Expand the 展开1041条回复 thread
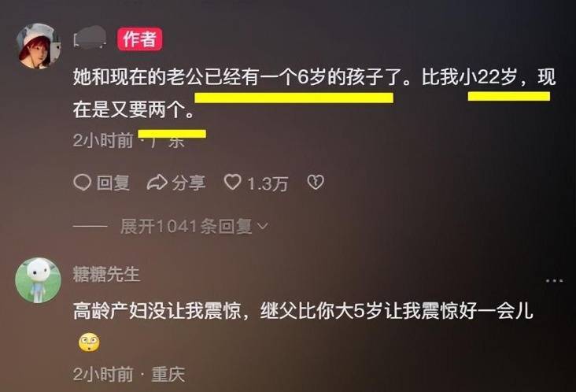576x392 pixels. [194, 227]
